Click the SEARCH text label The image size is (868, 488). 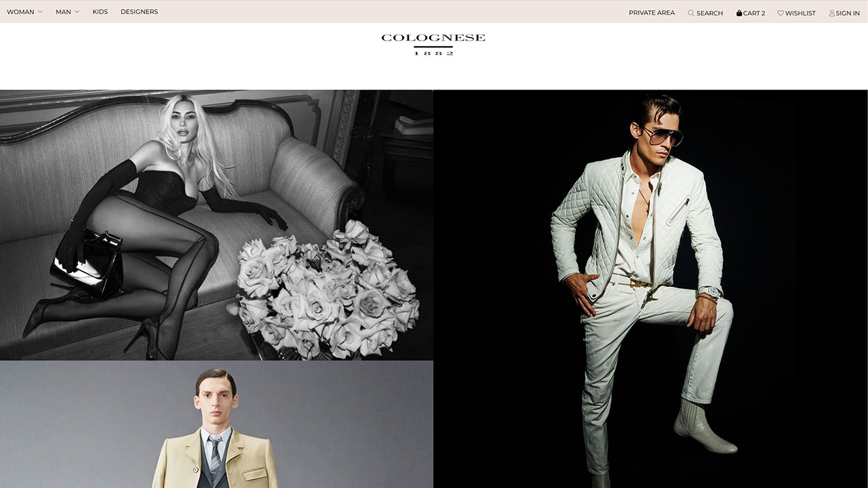coord(709,13)
